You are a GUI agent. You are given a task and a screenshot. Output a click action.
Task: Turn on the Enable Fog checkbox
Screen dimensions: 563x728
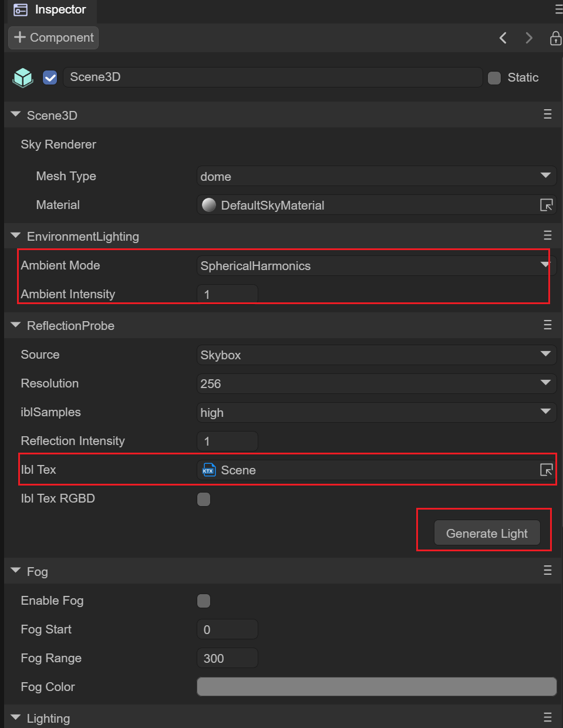pos(204,601)
